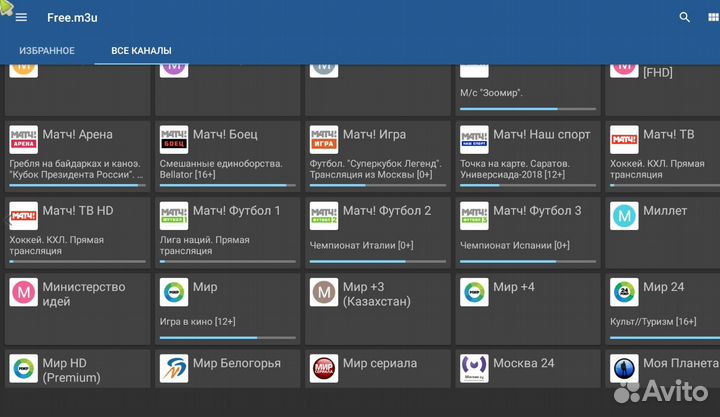Select the Москва 24 channel name
Image resolution: width=720 pixels, height=417 pixels.
coord(524,363)
